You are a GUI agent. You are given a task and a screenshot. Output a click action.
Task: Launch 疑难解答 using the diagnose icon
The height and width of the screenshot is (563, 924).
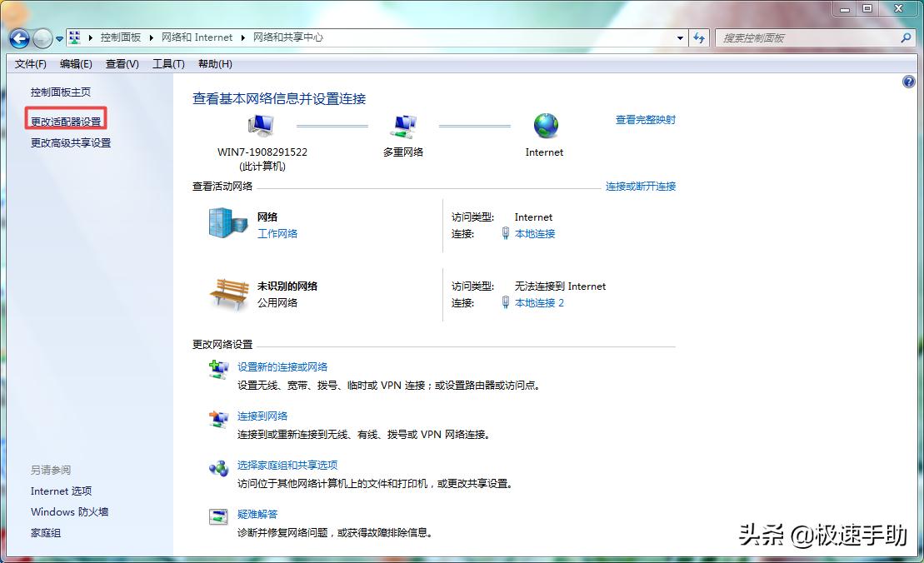[x=217, y=516]
